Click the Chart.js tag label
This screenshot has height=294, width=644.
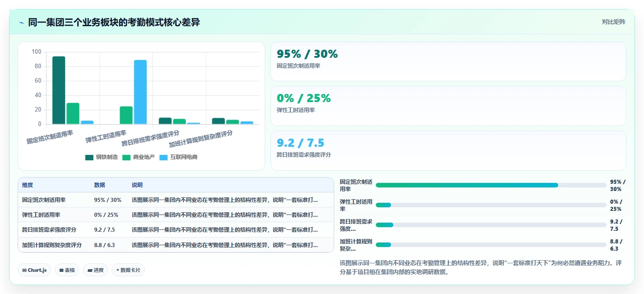coord(37,270)
